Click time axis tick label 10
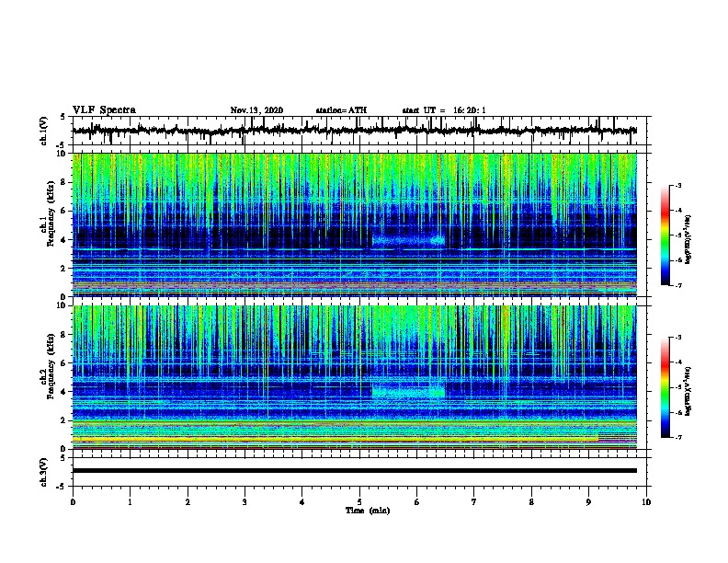 (x=646, y=502)
